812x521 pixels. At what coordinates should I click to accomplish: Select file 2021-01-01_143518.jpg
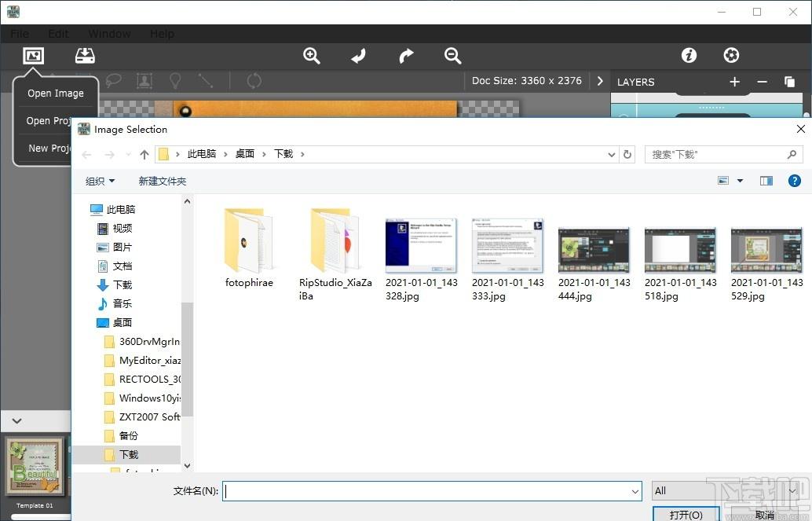(681, 264)
